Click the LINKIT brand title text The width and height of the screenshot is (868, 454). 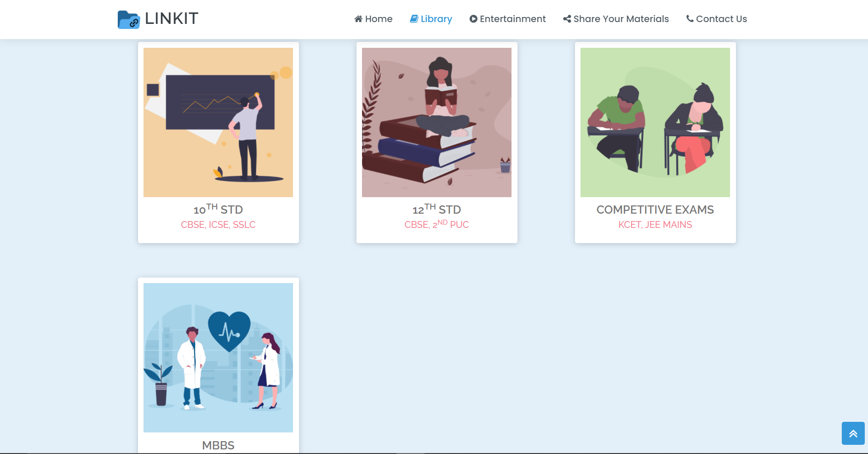coord(172,18)
